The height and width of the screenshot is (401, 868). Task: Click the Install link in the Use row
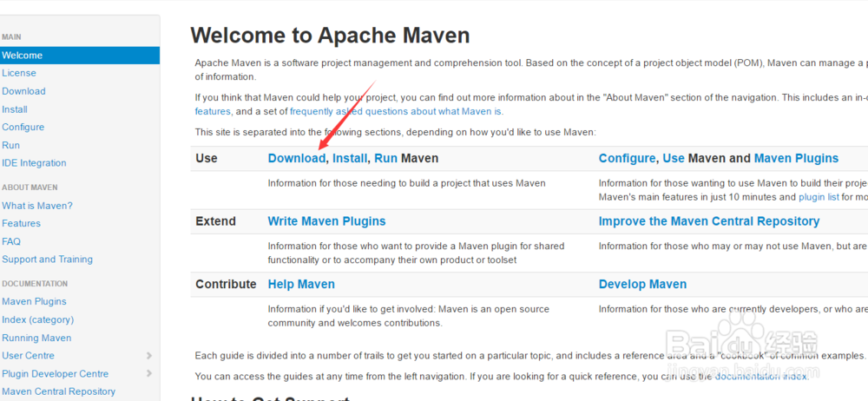350,159
